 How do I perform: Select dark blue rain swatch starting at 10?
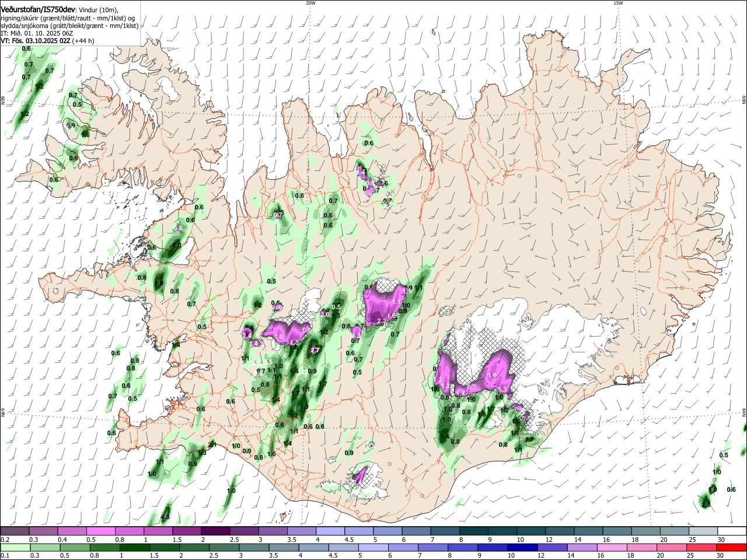[x=522, y=548]
